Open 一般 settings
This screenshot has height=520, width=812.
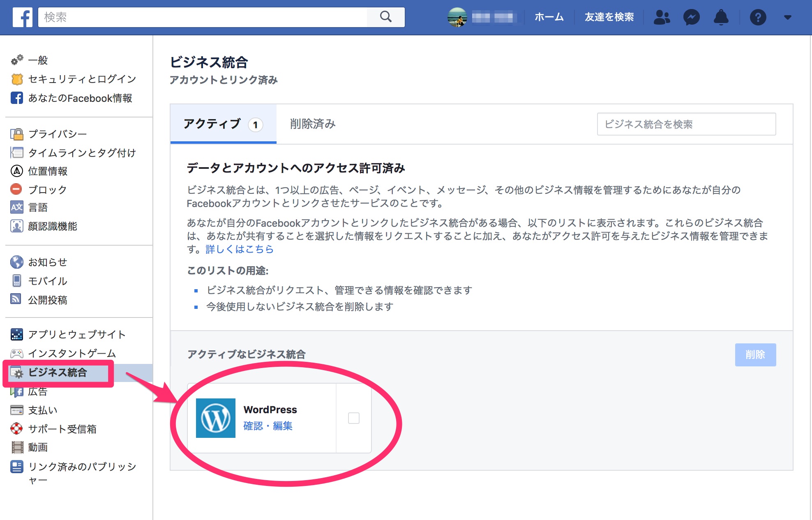[38, 60]
